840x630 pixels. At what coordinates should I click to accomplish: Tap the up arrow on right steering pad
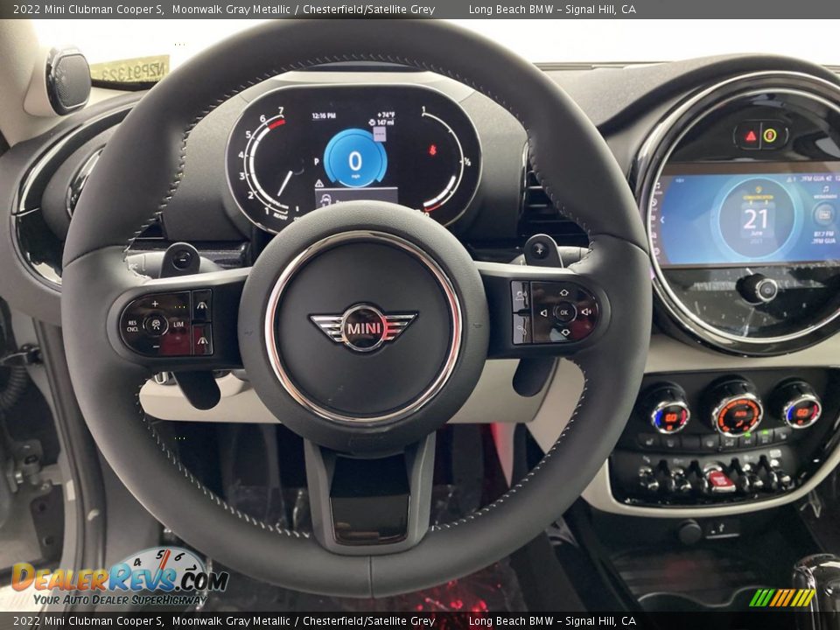(x=564, y=292)
